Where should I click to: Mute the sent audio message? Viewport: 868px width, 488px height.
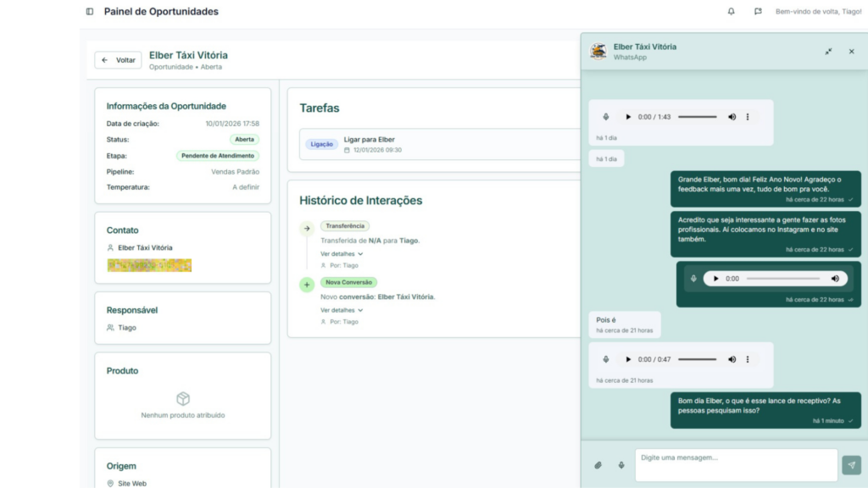[x=835, y=279]
